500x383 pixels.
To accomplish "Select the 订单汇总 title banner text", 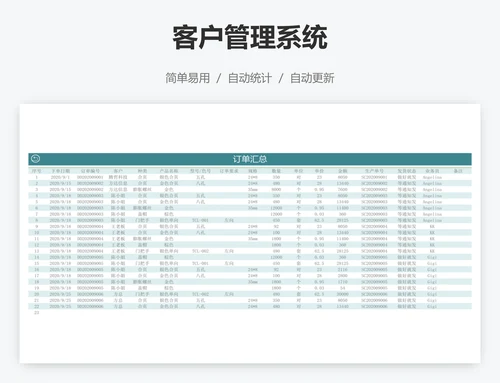I will tap(250, 159).
